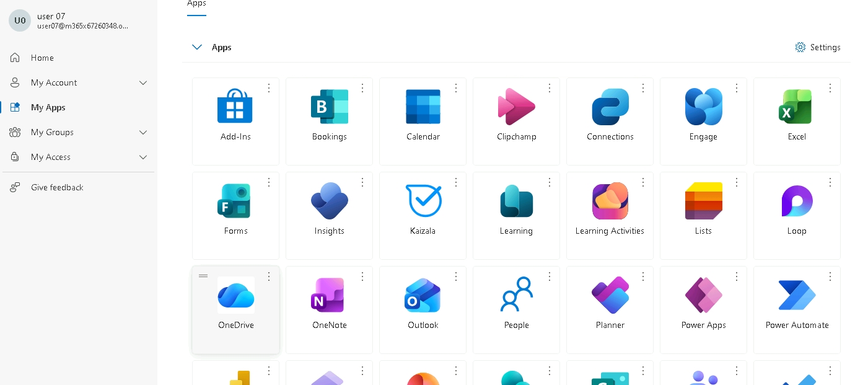Screen dimensions: 868x385
Task: Launch the Planner app icon
Action: [x=610, y=295]
